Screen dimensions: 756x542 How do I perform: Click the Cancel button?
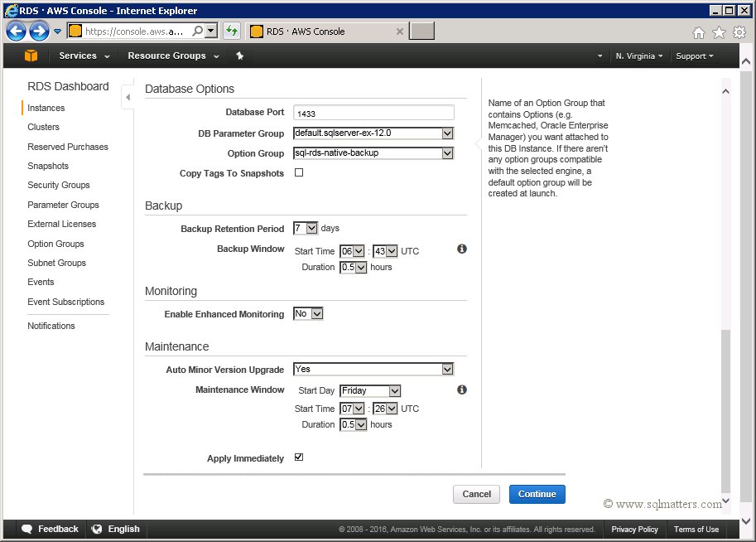(x=476, y=494)
